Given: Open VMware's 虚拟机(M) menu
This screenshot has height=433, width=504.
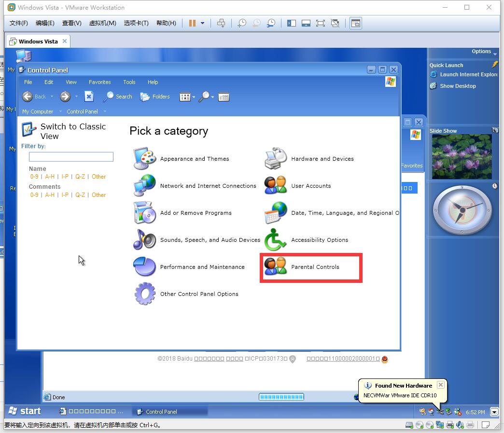Looking at the screenshot, I should pyautogui.click(x=102, y=23).
